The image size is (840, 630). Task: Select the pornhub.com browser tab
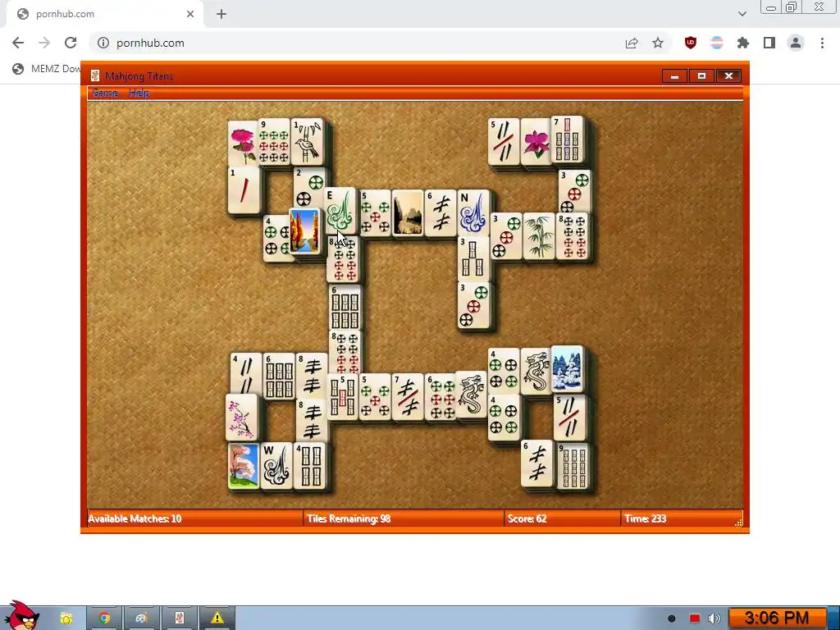[104, 14]
